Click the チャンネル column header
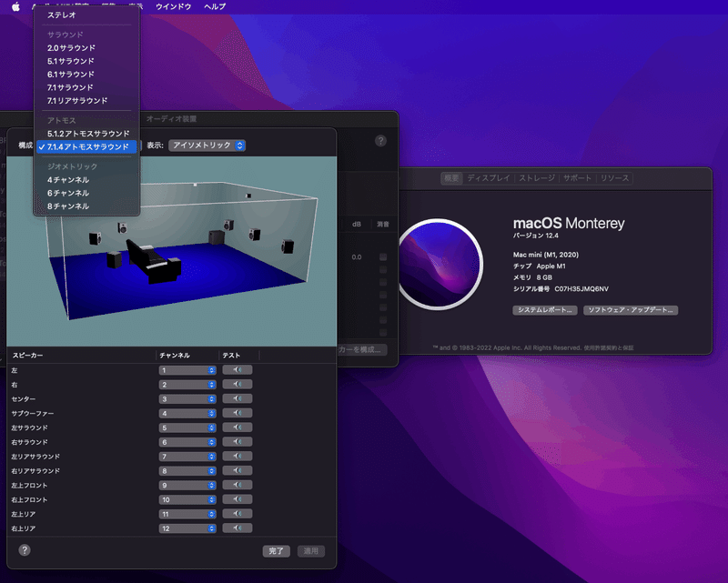This screenshot has height=583, width=728. [x=187, y=355]
